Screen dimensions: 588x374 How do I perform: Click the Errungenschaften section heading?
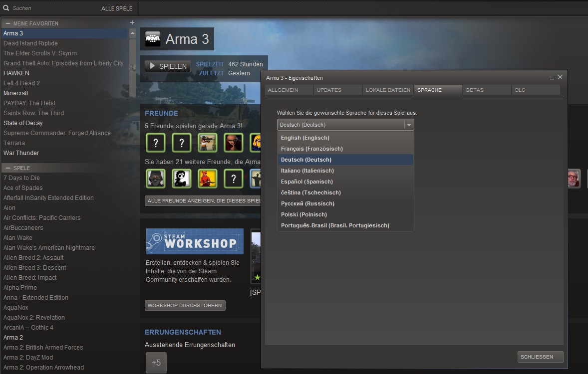183,332
